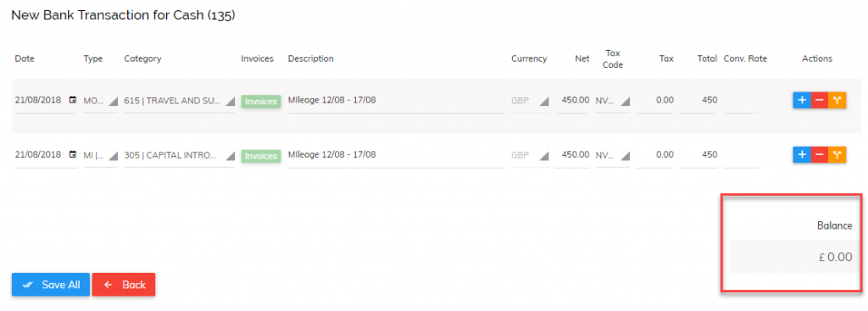Screen dimensions: 868x311
Task: Split second row using orange fork icon
Action: 837,154
